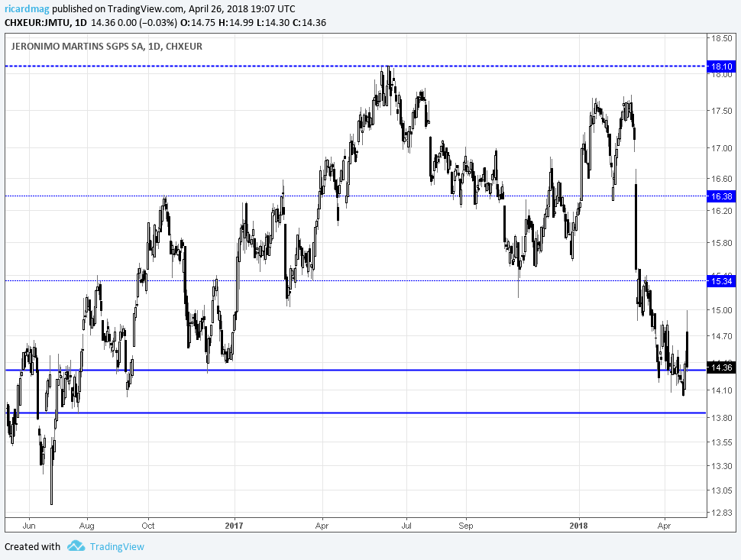
Task: Click the Jun time axis label
Action: point(29,526)
